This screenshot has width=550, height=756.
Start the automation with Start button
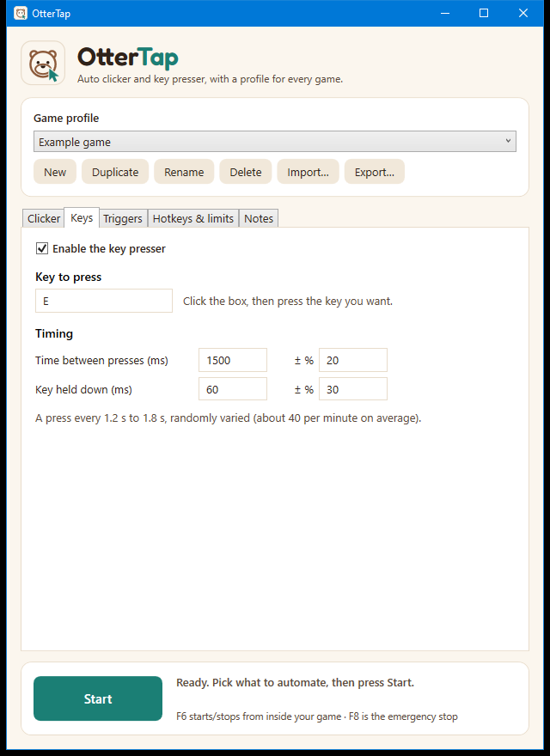(98, 698)
